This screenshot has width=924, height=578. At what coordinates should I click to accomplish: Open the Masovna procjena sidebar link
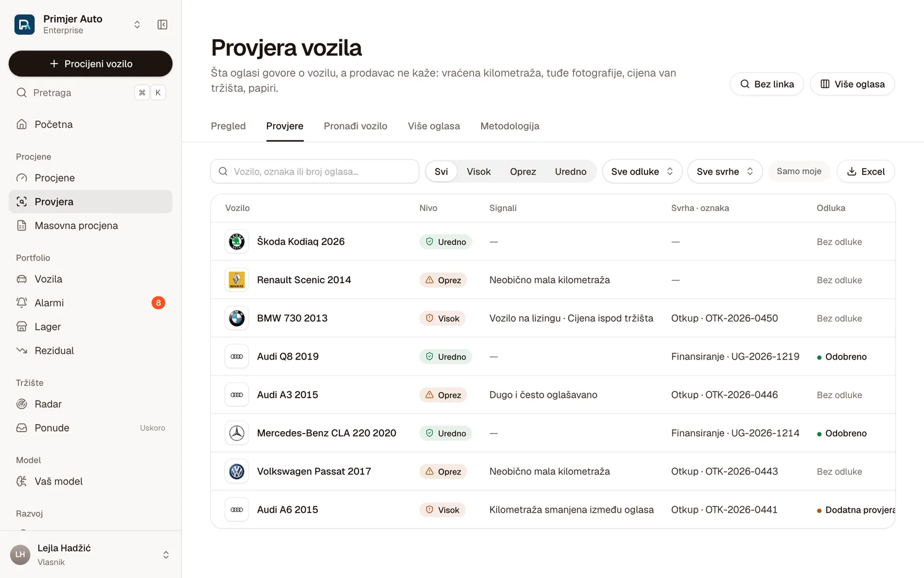(91, 225)
